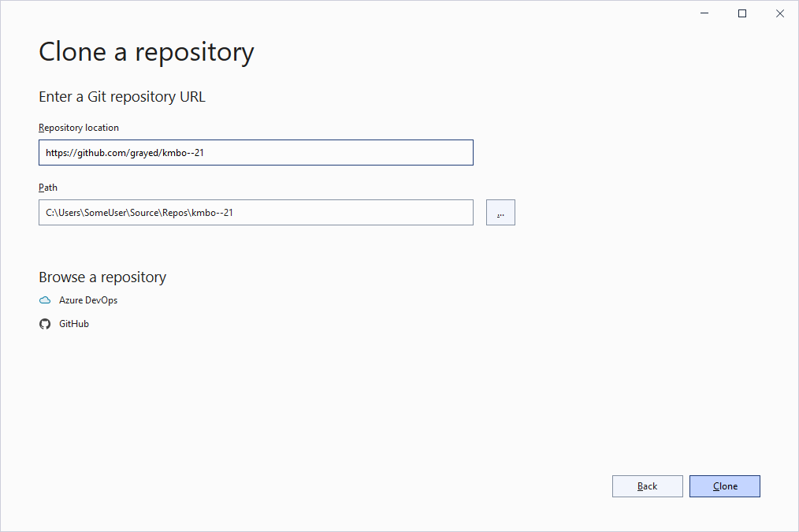Click the Repository location label

pyautogui.click(x=79, y=127)
